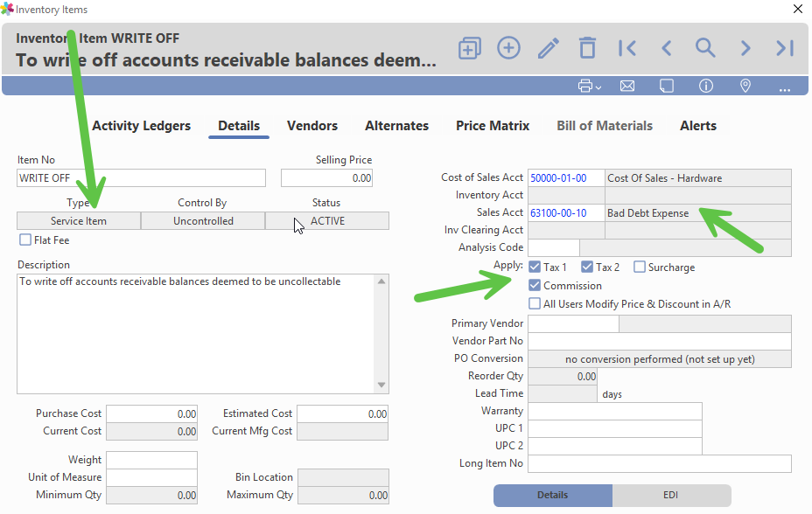The width and height of the screenshot is (812, 514).
Task: Click the UPC 2 field
Action: pyautogui.click(x=615, y=446)
